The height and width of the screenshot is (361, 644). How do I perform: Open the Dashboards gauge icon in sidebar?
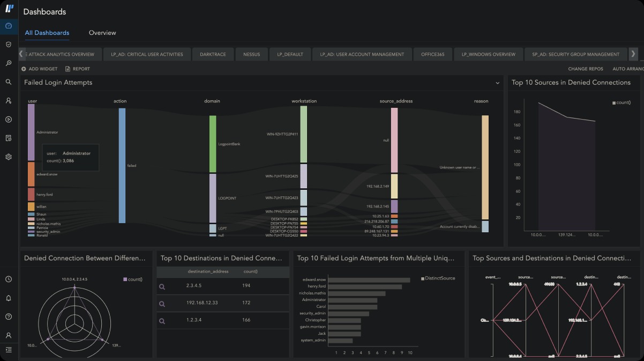[x=9, y=26]
